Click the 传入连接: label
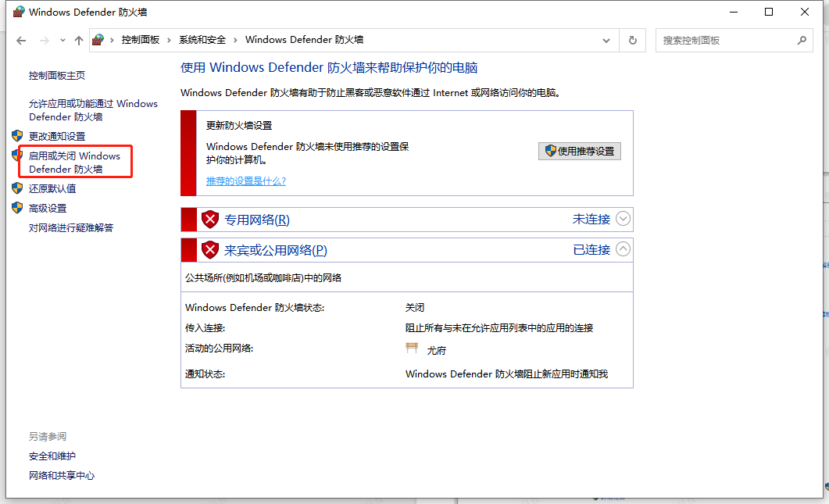The height and width of the screenshot is (504, 829). 205,328
